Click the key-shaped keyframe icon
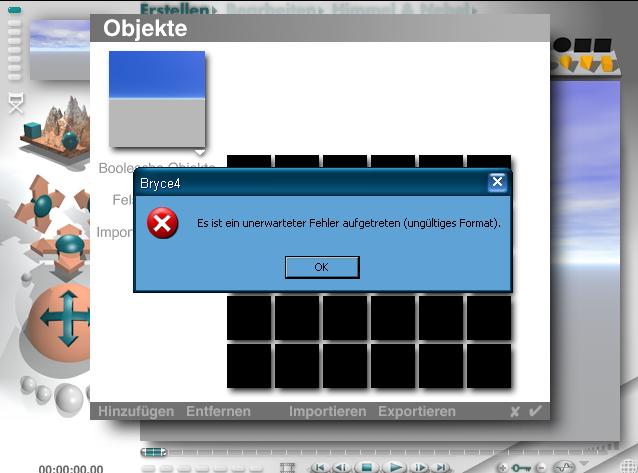 pyautogui.click(x=521, y=468)
